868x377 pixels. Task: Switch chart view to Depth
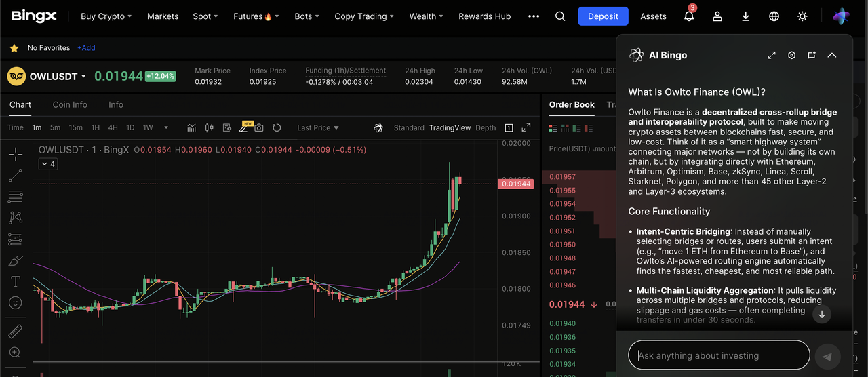(x=486, y=127)
